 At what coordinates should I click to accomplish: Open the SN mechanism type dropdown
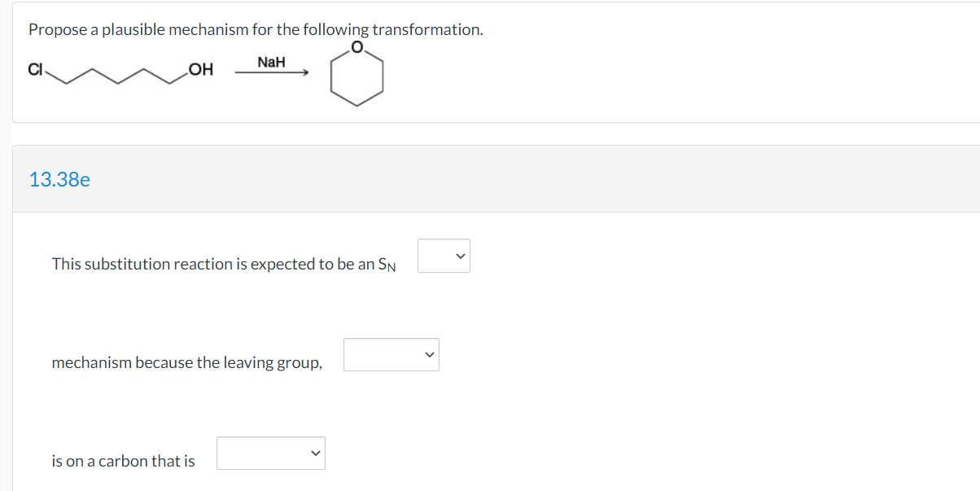coord(444,256)
